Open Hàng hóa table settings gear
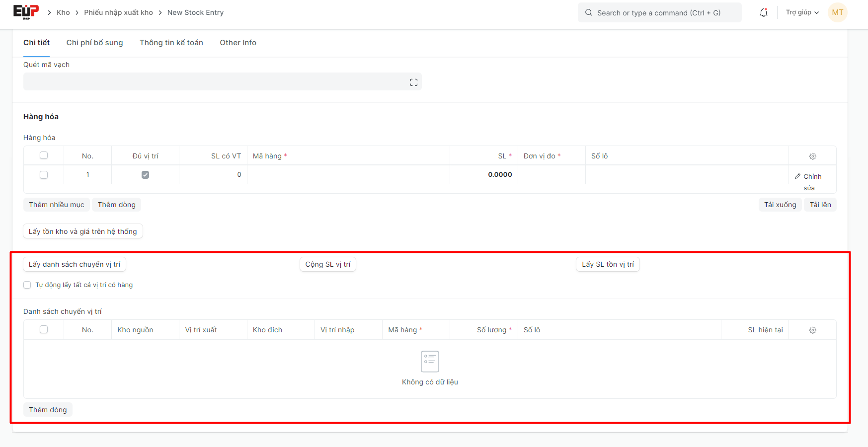Viewport: 868px width, 447px height. point(812,156)
